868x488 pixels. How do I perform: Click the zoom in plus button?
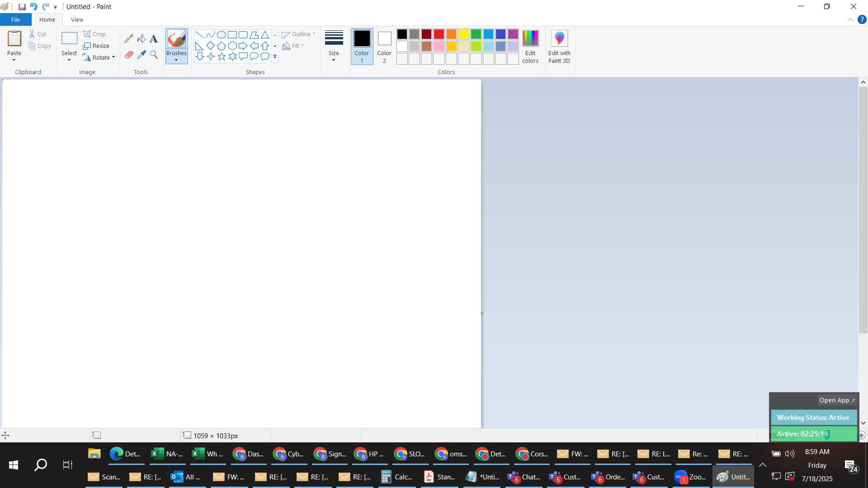pyautogui.click(x=862, y=436)
